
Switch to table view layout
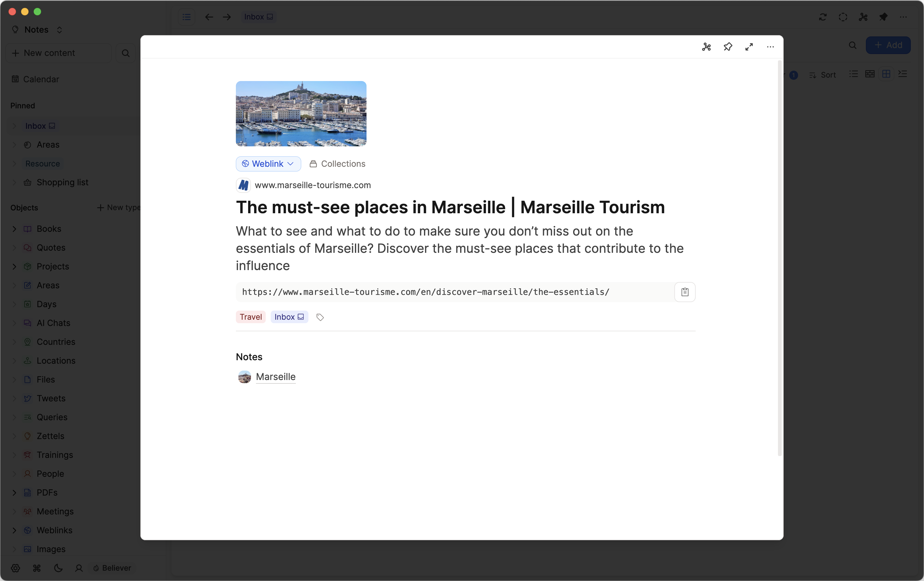[870, 74]
